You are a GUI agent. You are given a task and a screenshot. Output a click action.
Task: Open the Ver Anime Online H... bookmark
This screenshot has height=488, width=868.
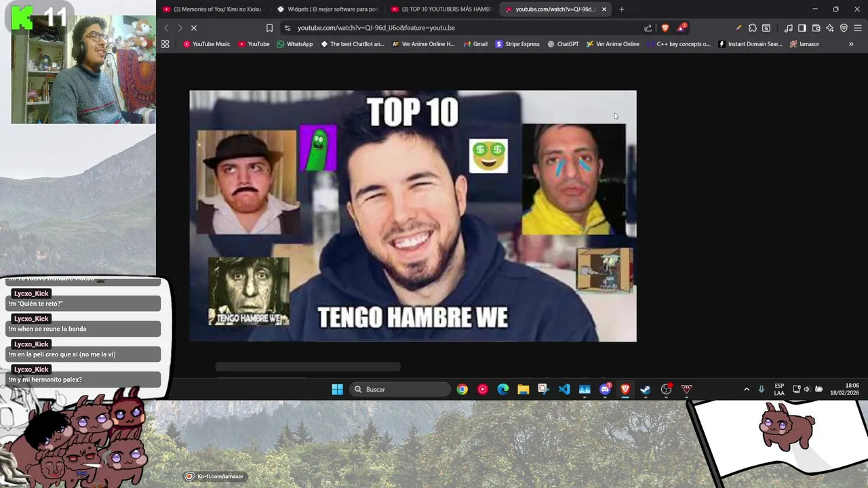click(424, 44)
